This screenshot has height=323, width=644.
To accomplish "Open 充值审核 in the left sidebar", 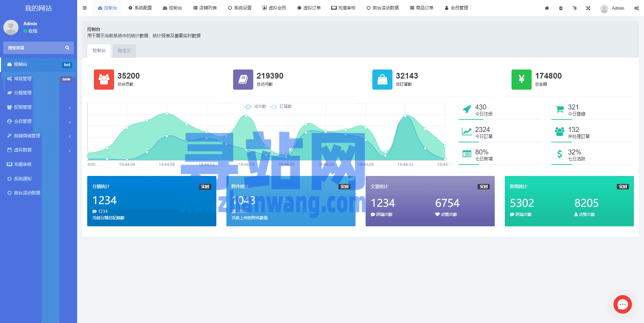I will tap(23, 164).
